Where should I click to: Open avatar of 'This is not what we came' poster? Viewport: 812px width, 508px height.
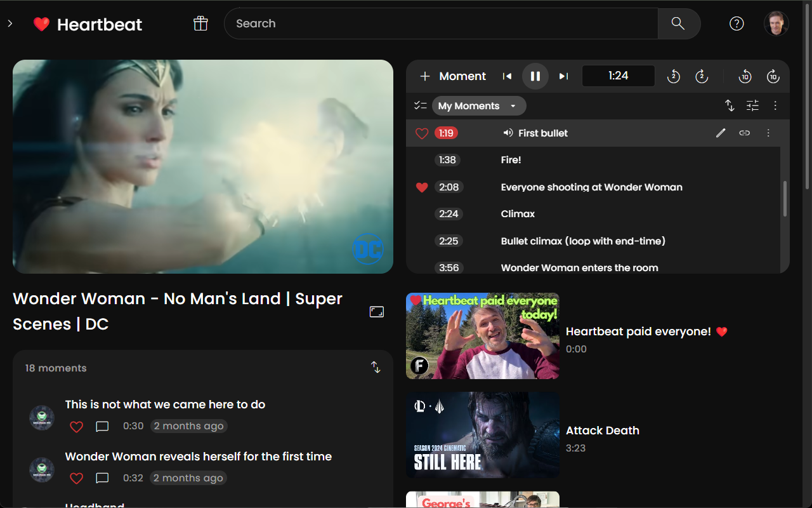(41, 417)
